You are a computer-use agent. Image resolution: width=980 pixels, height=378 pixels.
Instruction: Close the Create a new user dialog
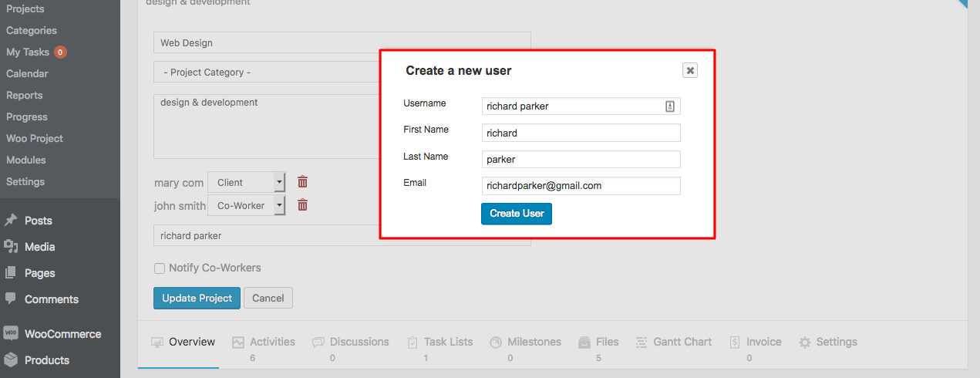[690, 70]
